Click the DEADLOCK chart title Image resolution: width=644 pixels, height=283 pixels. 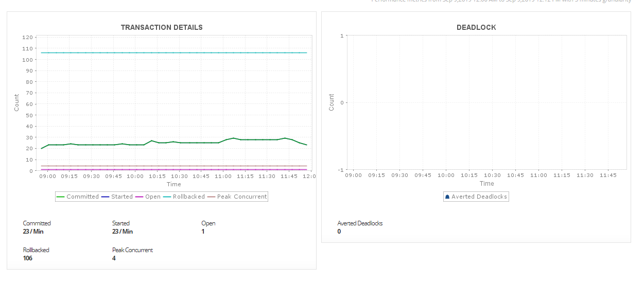point(476,27)
